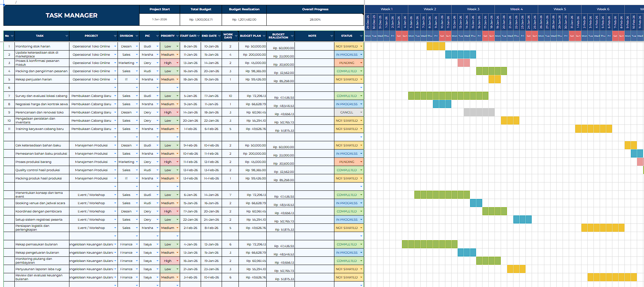Select the Week 3 timeline header
644x287 pixels.
pyautogui.click(x=473, y=9)
